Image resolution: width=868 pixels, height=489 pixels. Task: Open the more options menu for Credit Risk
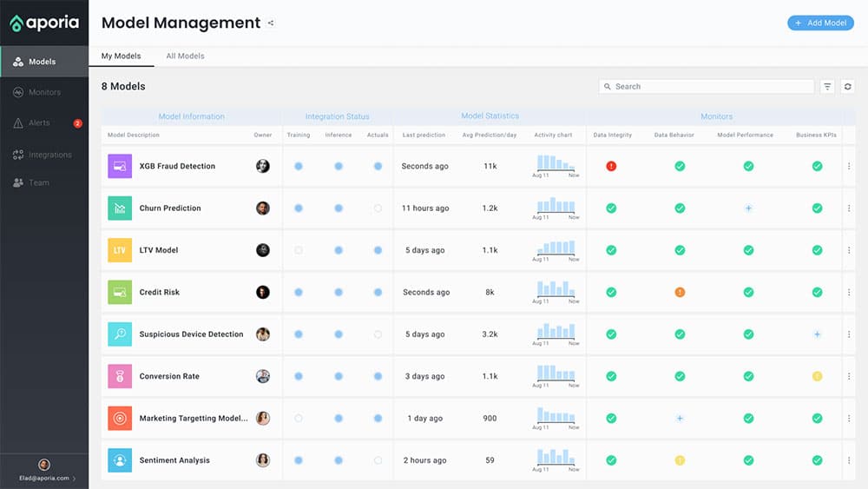click(x=849, y=293)
